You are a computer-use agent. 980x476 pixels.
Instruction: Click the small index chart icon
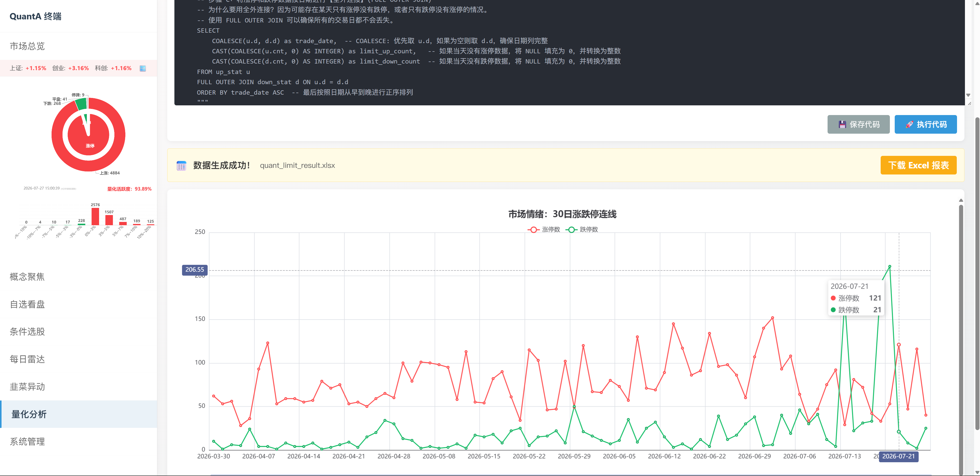pyautogui.click(x=143, y=68)
